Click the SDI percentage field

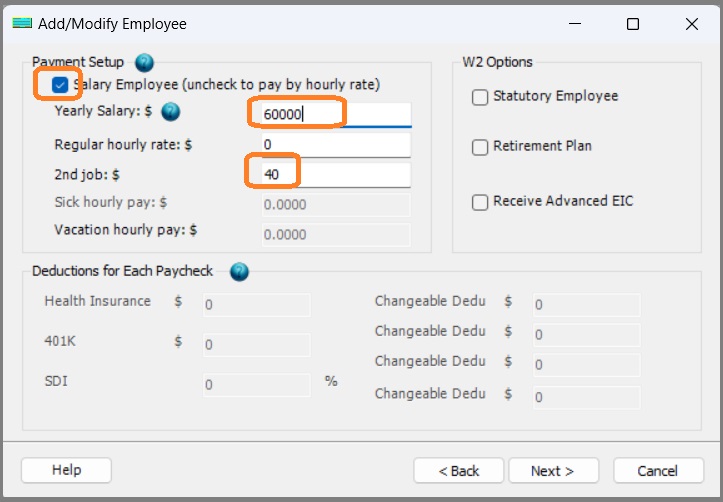256,384
